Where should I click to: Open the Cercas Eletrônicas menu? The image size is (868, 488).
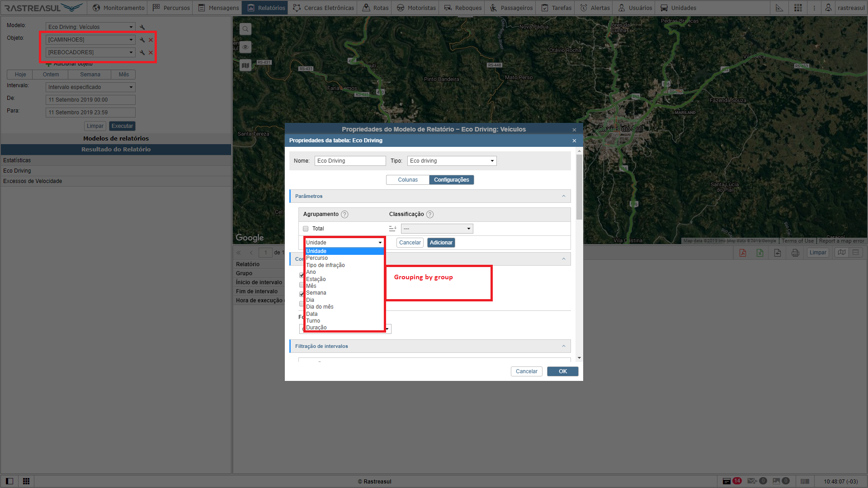[x=324, y=8]
